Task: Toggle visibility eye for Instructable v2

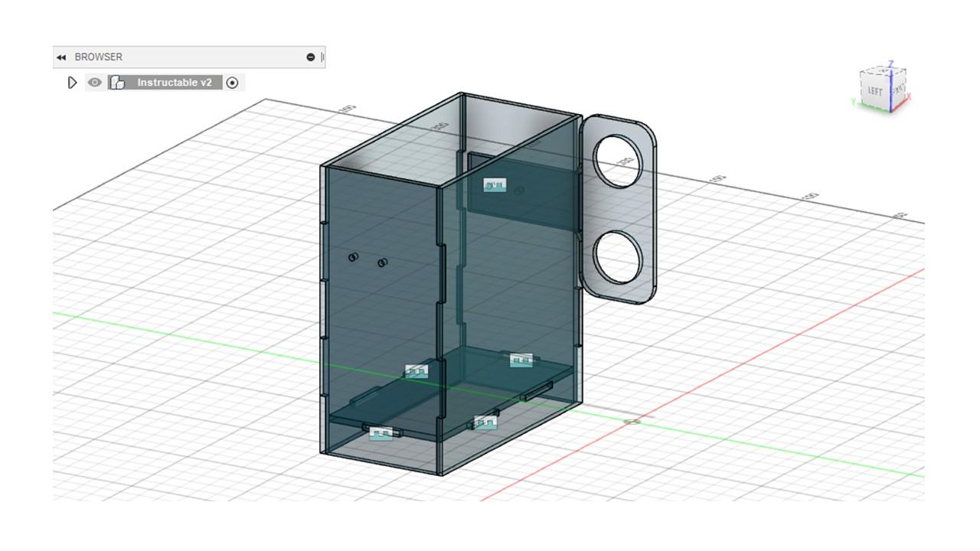Action: (95, 83)
